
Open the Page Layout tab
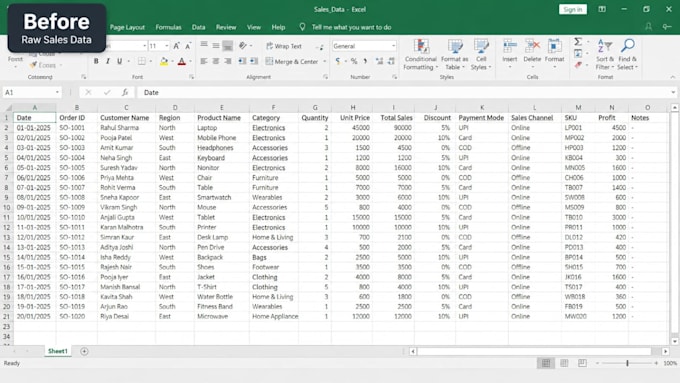click(x=127, y=27)
